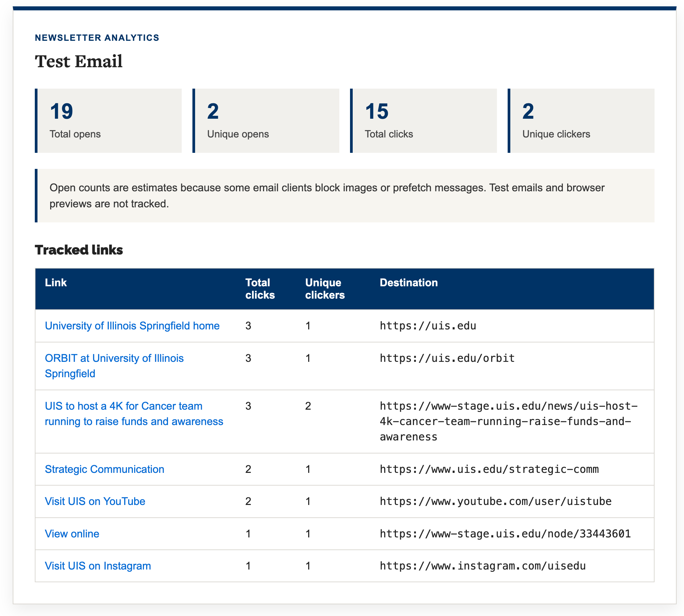Click the Tracked links heading

point(79,250)
